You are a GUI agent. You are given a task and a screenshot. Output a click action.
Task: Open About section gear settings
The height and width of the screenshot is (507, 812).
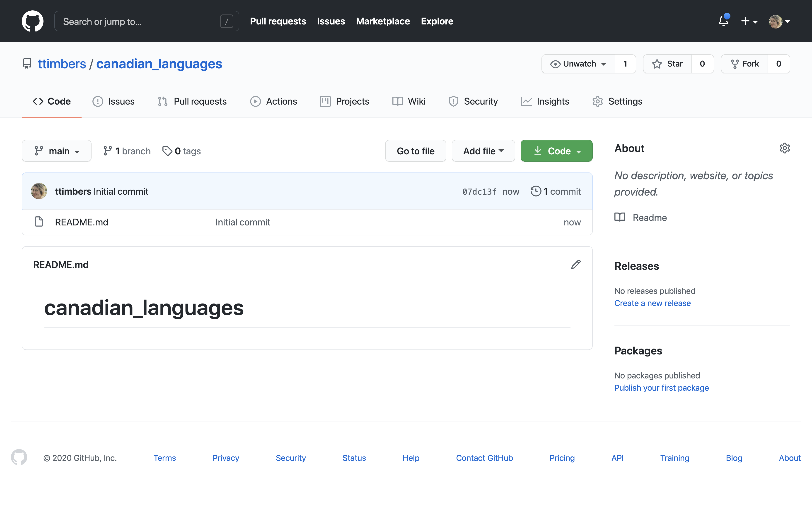click(x=785, y=148)
